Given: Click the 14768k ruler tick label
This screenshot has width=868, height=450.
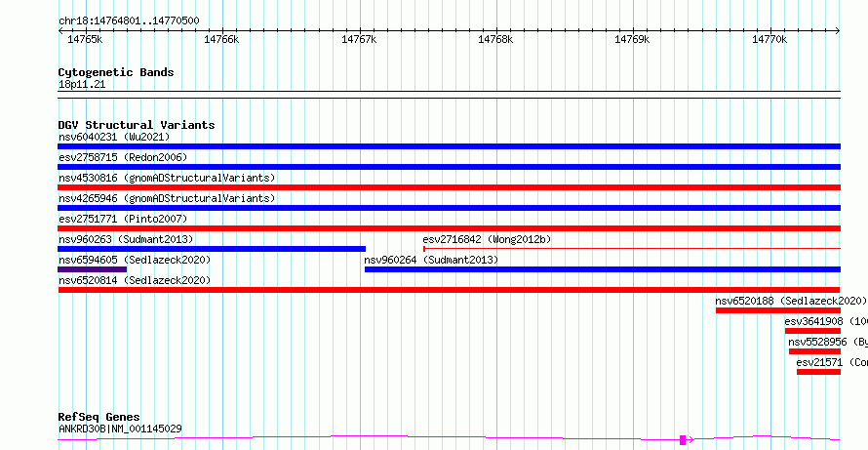Looking at the screenshot, I should 495,39.
